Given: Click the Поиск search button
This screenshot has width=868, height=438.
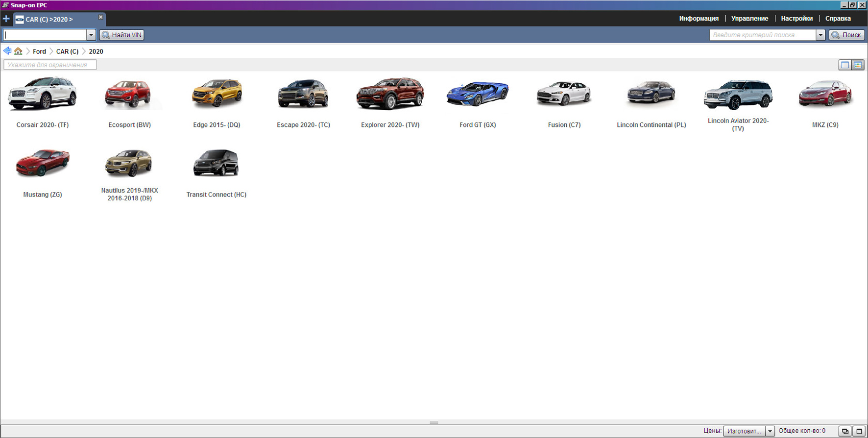Looking at the screenshot, I should (x=846, y=35).
